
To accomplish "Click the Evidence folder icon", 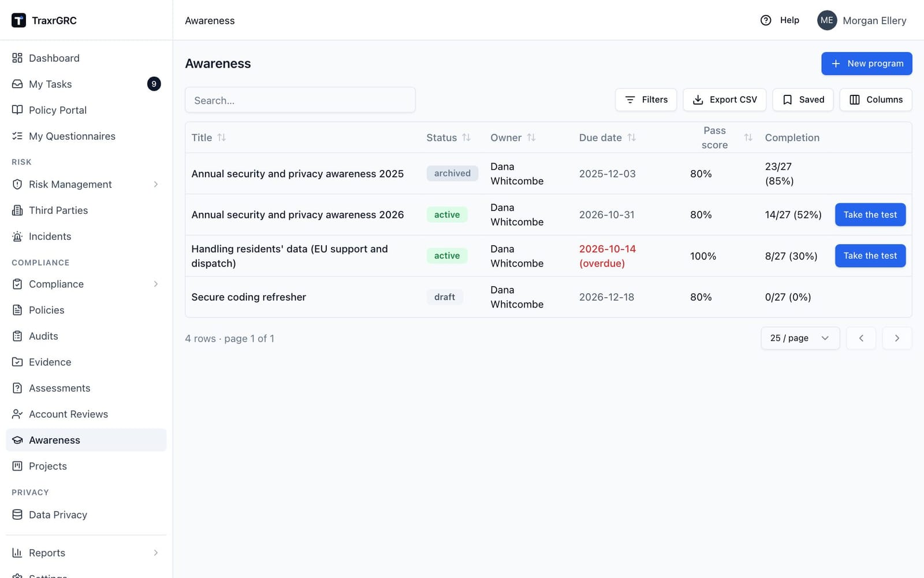I will point(17,362).
